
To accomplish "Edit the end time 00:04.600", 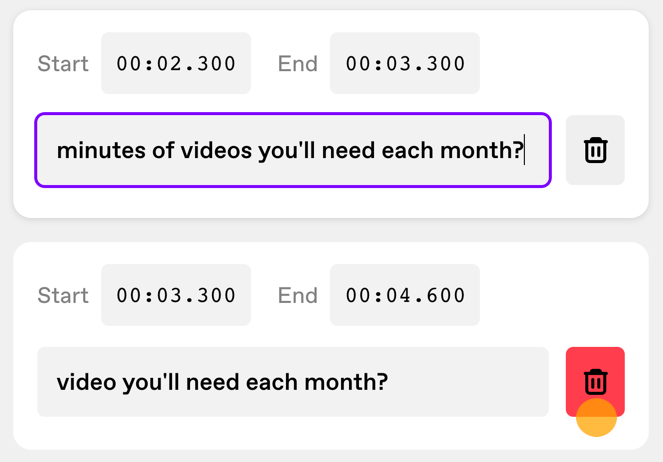I will tap(405, 295).
